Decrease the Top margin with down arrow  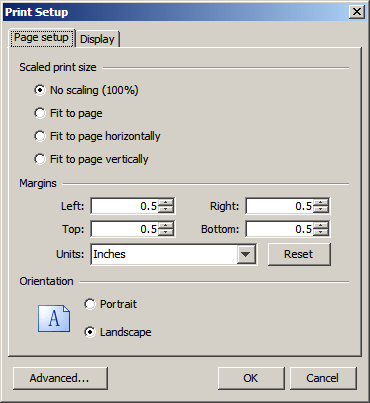166,232
